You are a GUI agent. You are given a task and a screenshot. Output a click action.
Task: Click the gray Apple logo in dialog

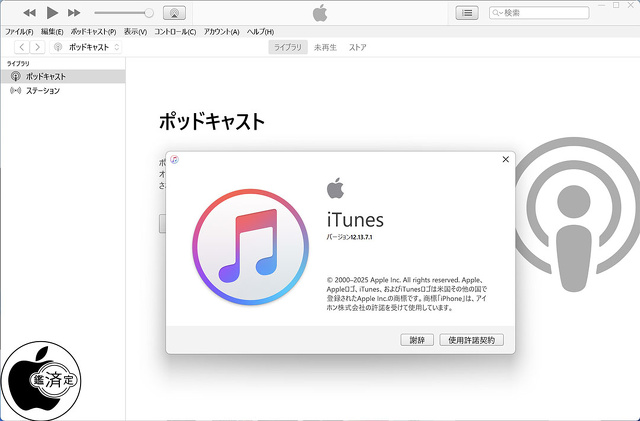(x=336, y=188)
